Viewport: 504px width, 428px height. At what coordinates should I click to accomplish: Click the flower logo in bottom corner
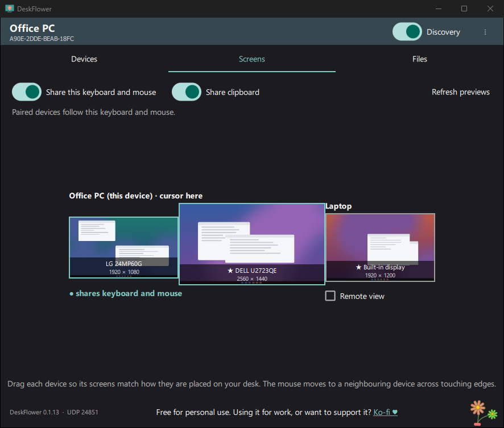pyautogui.click(x=484, y=413)
